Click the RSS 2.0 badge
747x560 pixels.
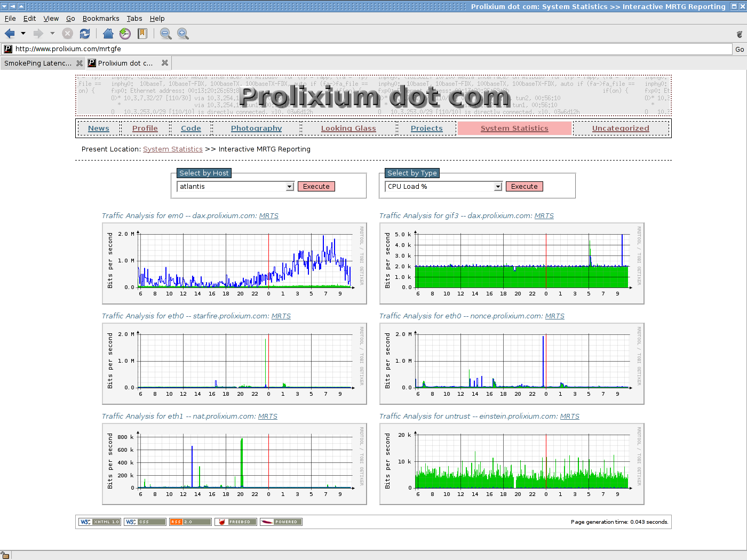(190, 522)
